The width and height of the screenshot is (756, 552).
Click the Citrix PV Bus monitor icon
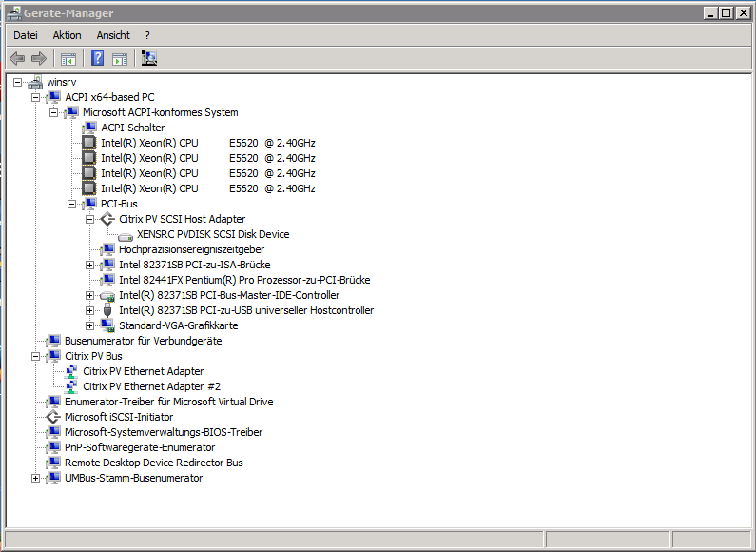click(x=53, y=356)
